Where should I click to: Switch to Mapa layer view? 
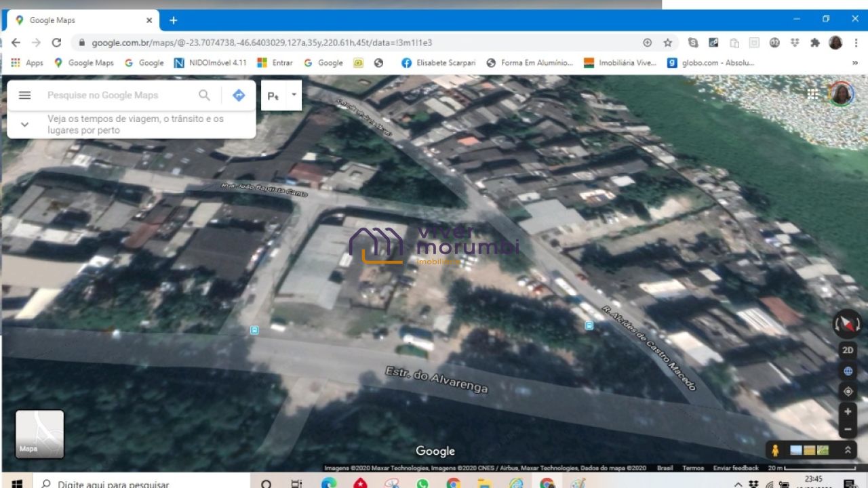tap(40, 434)
